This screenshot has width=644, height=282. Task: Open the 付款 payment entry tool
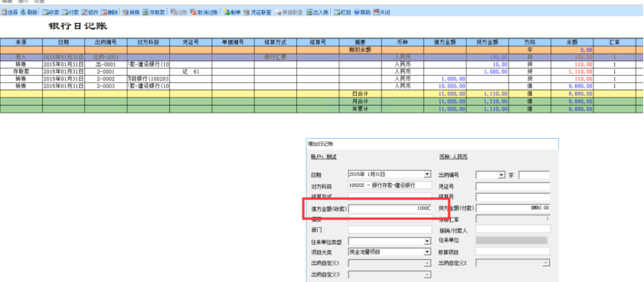pos(70,12)
